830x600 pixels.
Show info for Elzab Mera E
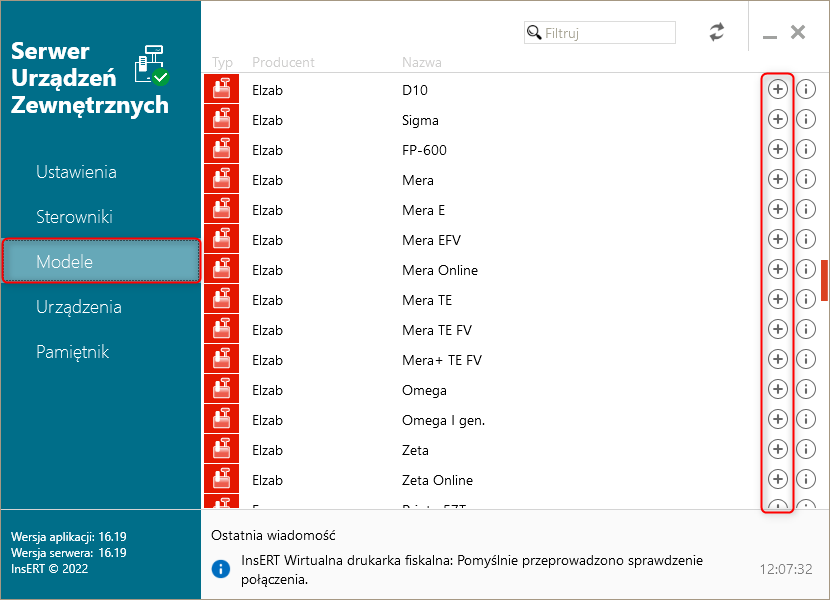[x=806, y=209]
